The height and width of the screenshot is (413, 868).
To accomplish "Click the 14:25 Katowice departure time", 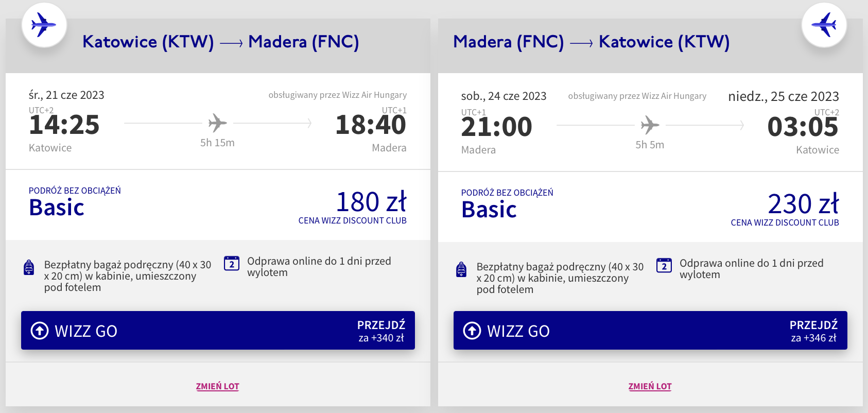I will [64, 125].
